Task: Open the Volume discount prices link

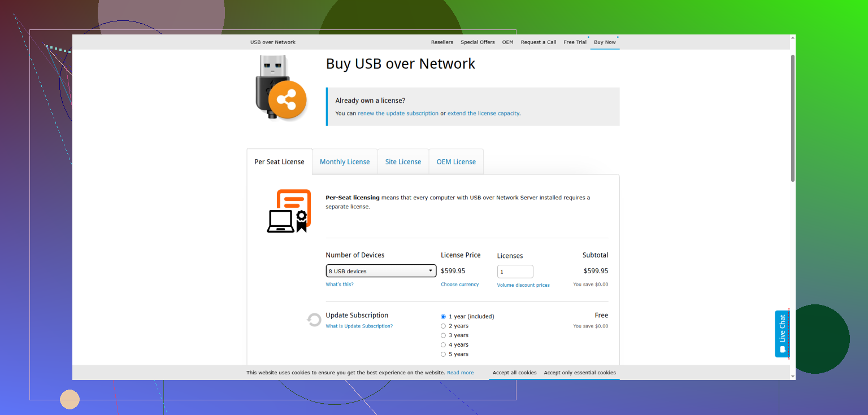Action: pyautogui.click(x=523, y=285)
